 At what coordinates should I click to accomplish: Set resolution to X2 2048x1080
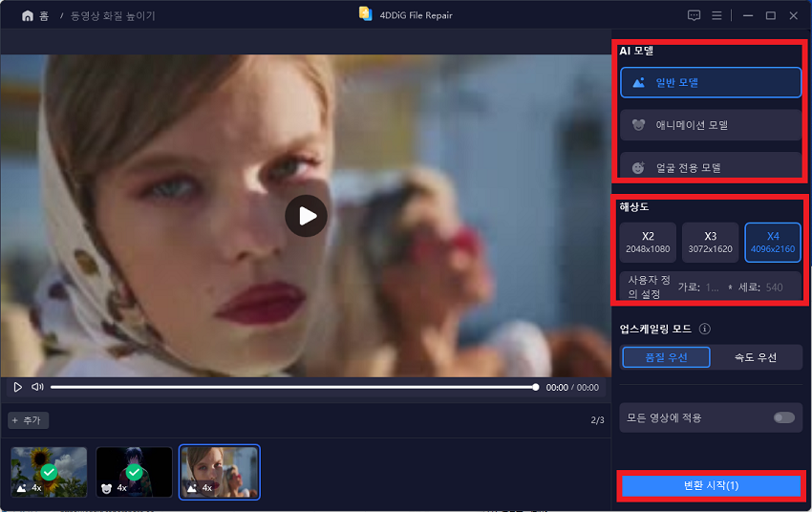(x=648, y=243)
